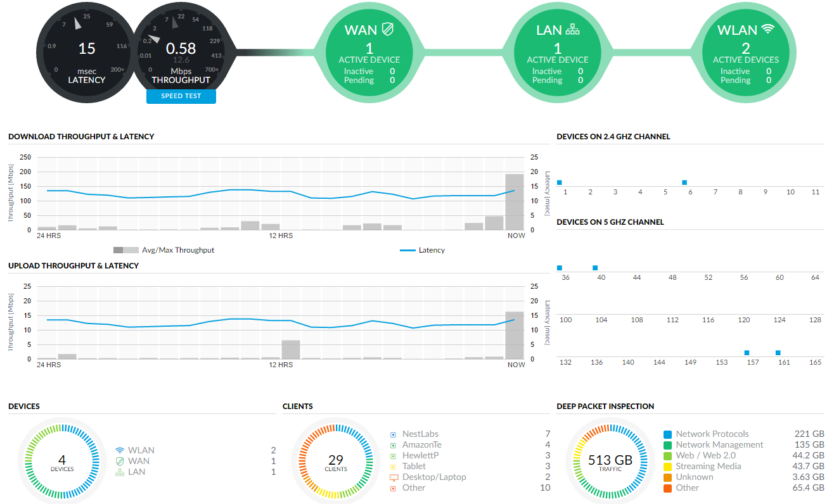The height and width of the screenshot is (504, 834).
Task: Click the WAN shield icon in Devices legend
Action: (119, 462)
